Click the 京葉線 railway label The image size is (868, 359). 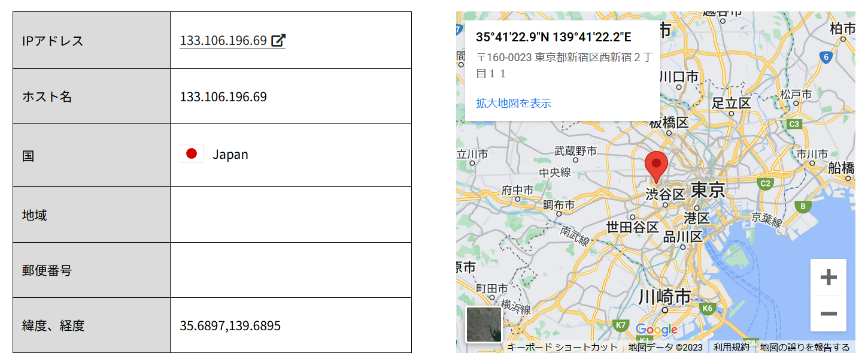click(x=767, y=219)
